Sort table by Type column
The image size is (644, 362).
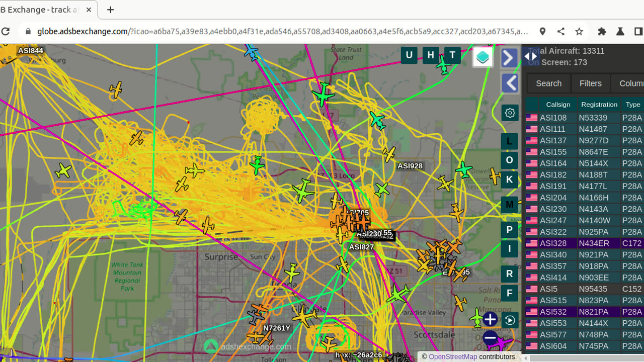[x=632, y=105]
